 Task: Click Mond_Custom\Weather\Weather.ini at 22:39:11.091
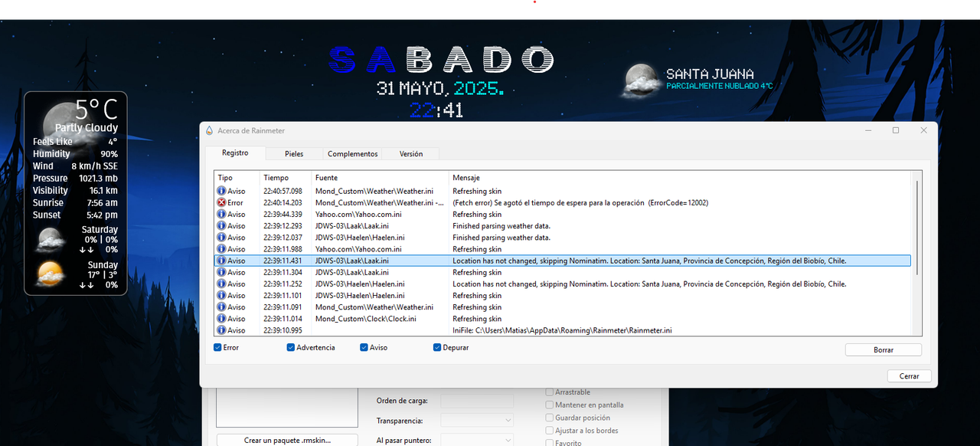pyautogui.click(x=374, y=307)
